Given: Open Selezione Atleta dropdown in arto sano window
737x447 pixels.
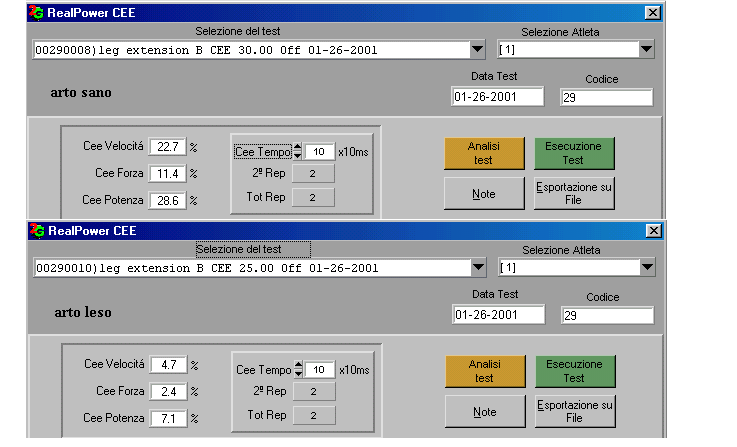Looking at the screenshot, I should [x=646, y=49].
